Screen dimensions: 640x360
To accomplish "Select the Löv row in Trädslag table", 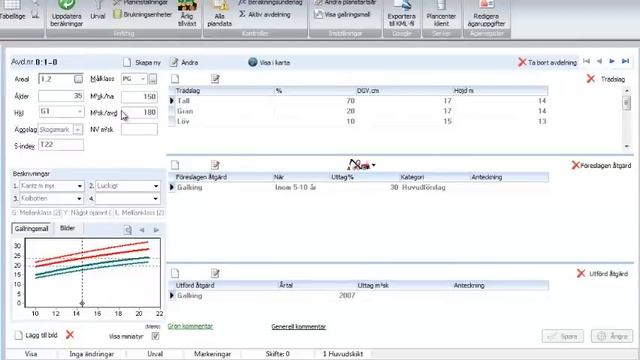I will pos(358,121).
